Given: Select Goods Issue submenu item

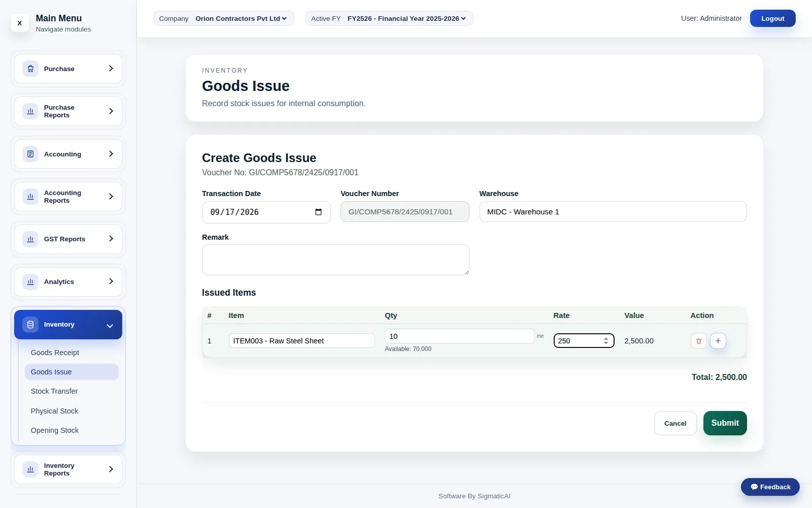Looking at the screenshot, I should coord(72,372).
